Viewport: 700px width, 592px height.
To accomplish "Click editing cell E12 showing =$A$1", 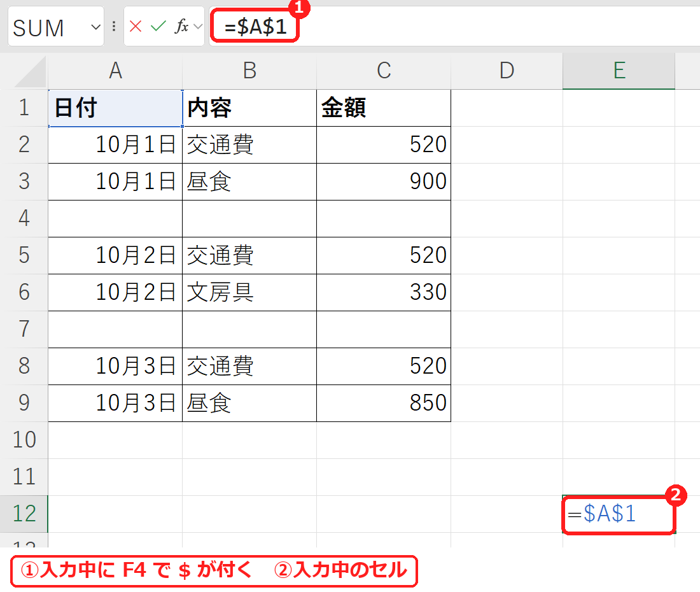I will point(619,514).
